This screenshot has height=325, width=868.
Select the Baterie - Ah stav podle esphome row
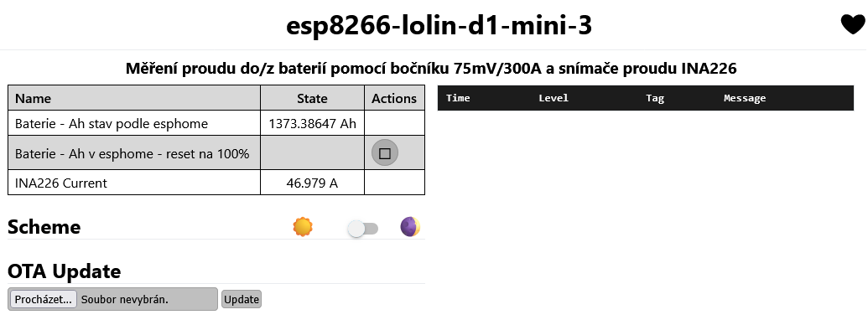click(x=216, y=123)
